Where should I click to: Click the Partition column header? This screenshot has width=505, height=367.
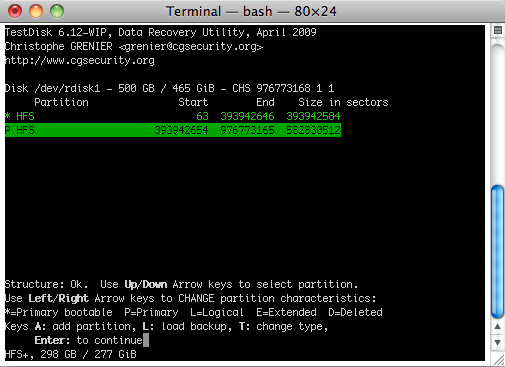click(x=61, y=102)
